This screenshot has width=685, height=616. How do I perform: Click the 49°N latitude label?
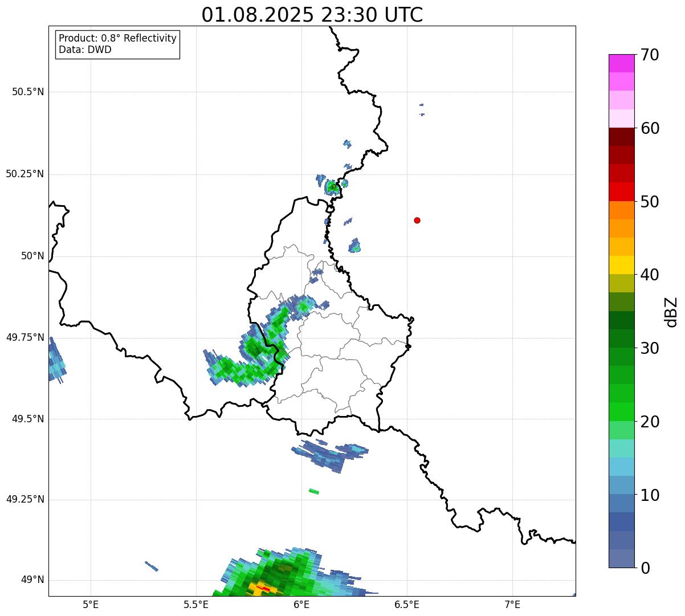pyautogui.click(x=32, y=580)
